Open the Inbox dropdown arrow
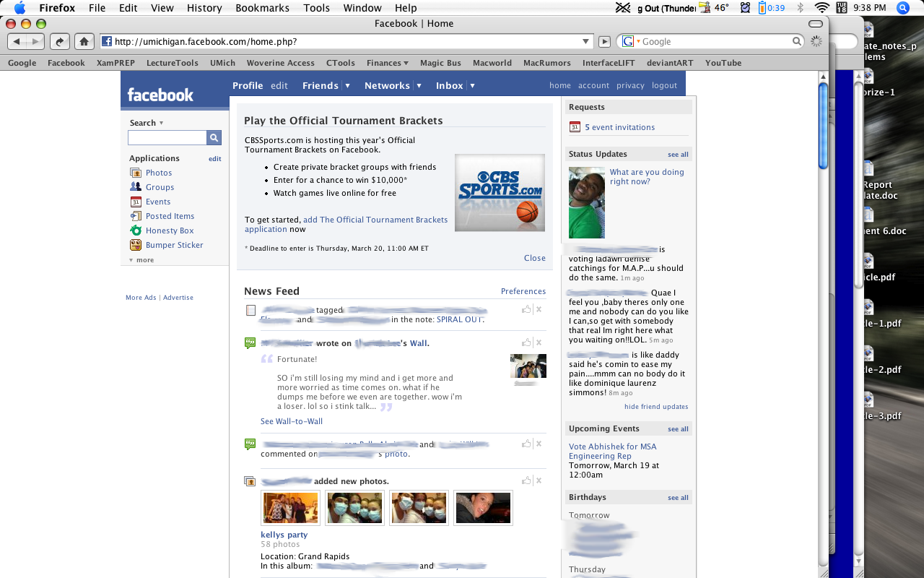Image resolution: width=924 pixels, height=578 pixels. tap(472, 85)
